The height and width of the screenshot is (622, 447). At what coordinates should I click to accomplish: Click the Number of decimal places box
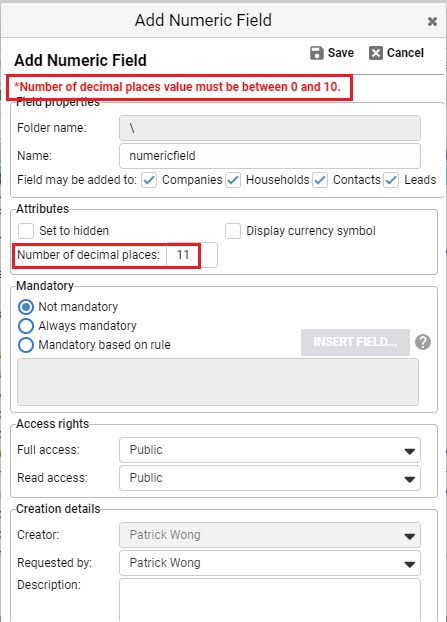click(x=192, y=255)
